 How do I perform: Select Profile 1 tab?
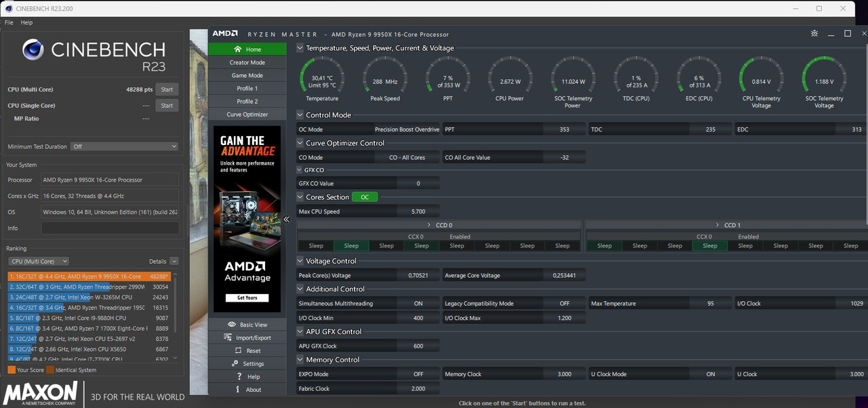(248, 88)
